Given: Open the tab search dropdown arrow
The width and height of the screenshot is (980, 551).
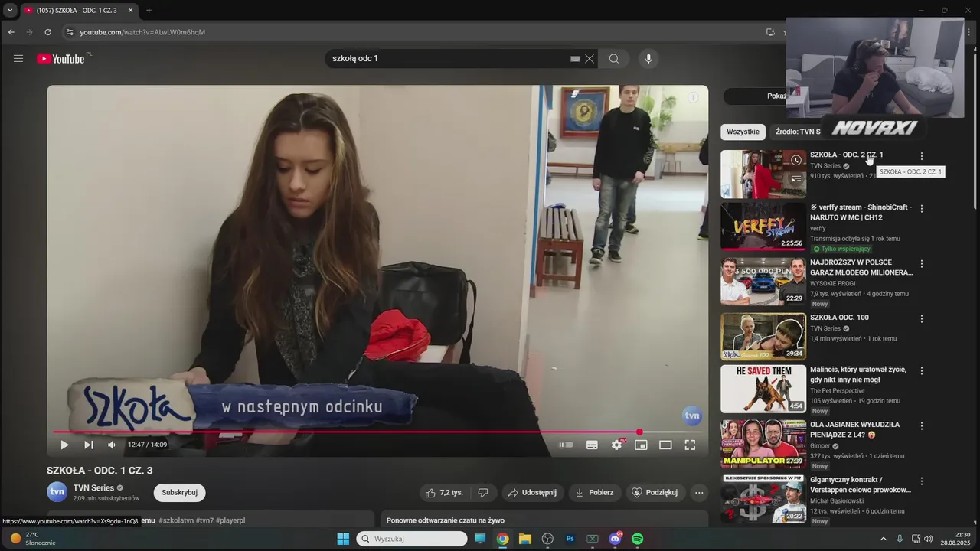Looking at the screenshot, I should pyautogui.click(x=10, y=11).
